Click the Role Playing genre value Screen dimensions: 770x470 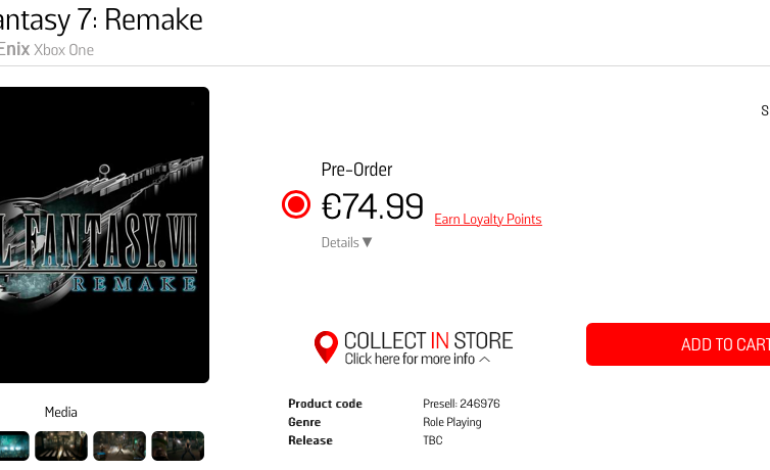[452, 422]
